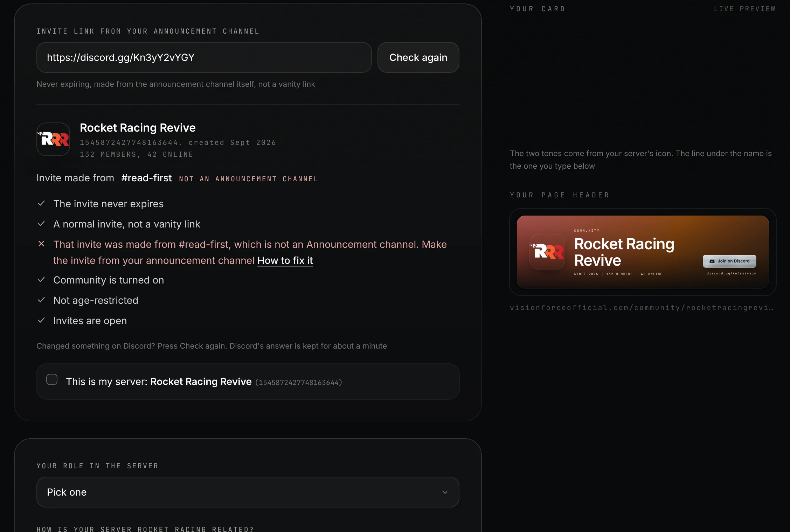Tick the 'This is my server' checkbox
Viewport: 790px width, 532px height.
click(52, 379)
